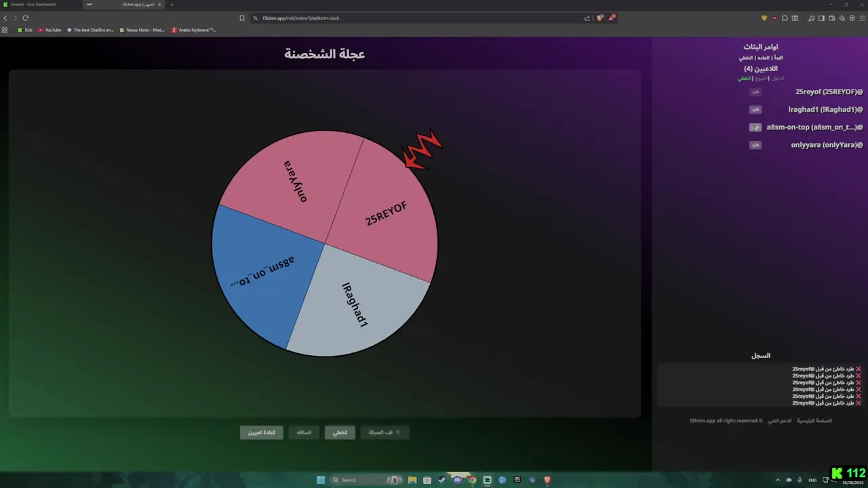868x488 pixels.
Task: Click the taskbar Search box
Action: (366, 480)
